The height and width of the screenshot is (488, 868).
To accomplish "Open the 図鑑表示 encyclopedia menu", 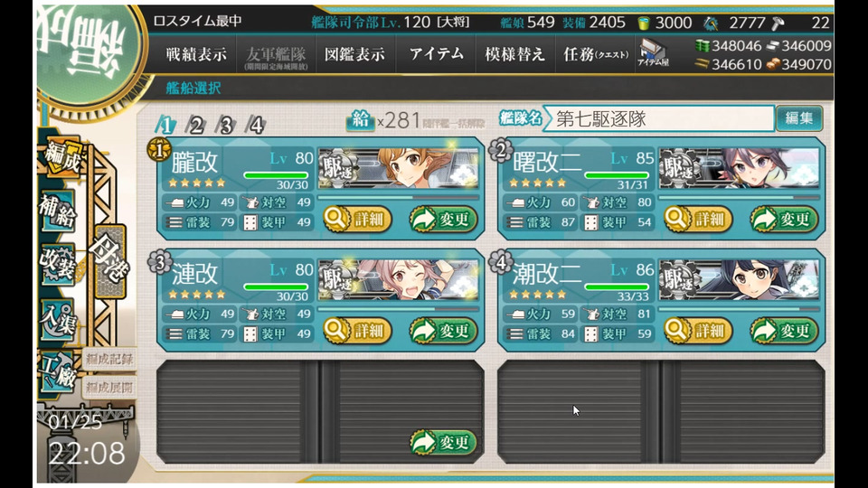I will 354,54.
